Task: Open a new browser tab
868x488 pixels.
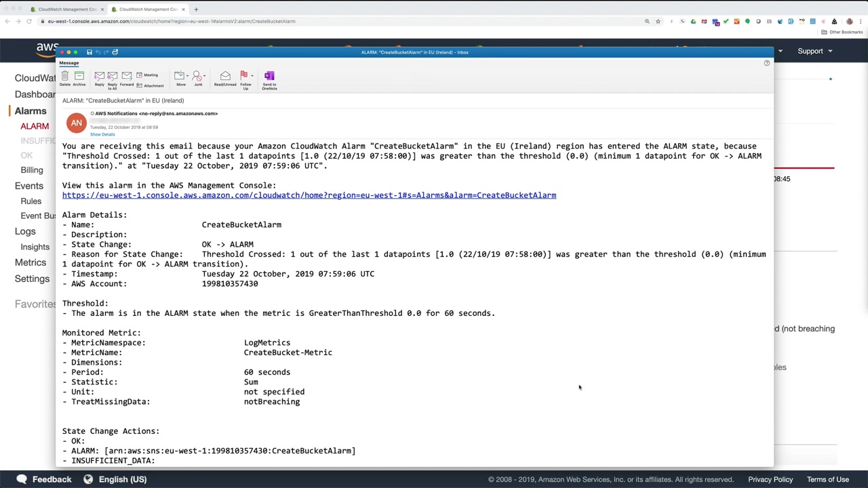Action: [196, 9]
